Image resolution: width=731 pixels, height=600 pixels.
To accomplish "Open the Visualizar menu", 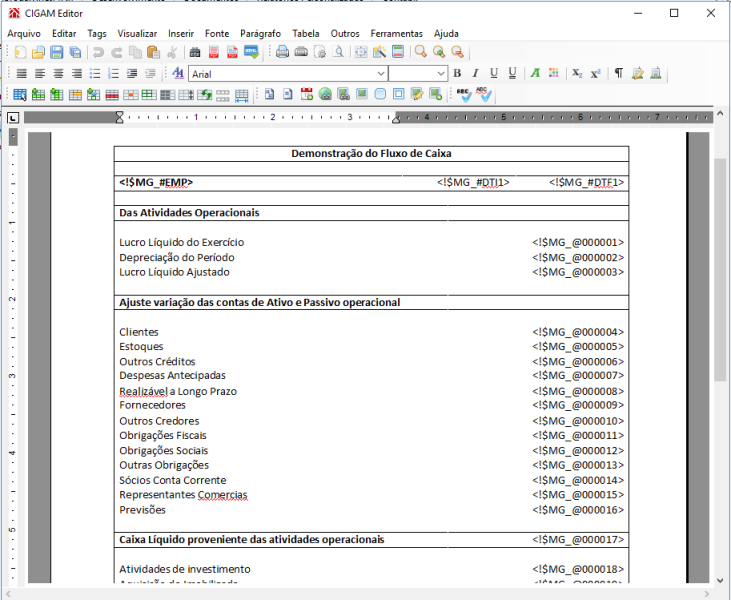I will coord(137,34).
